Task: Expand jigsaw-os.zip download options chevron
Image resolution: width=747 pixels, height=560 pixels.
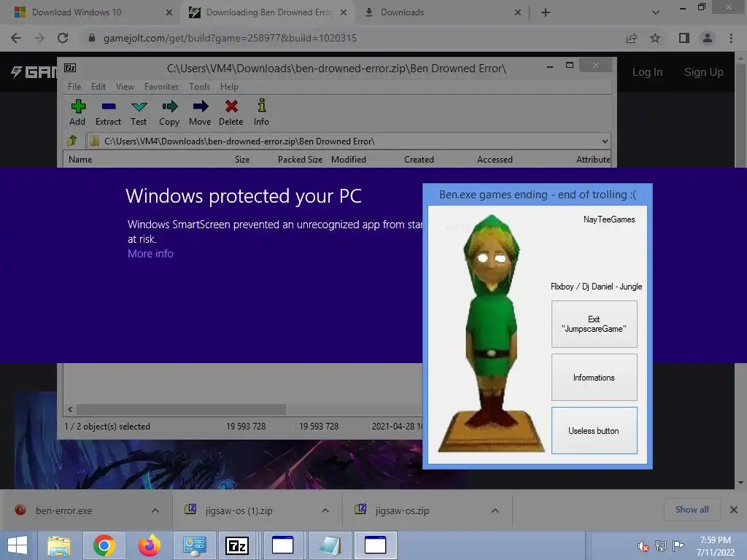Action: tap(495, 510)
